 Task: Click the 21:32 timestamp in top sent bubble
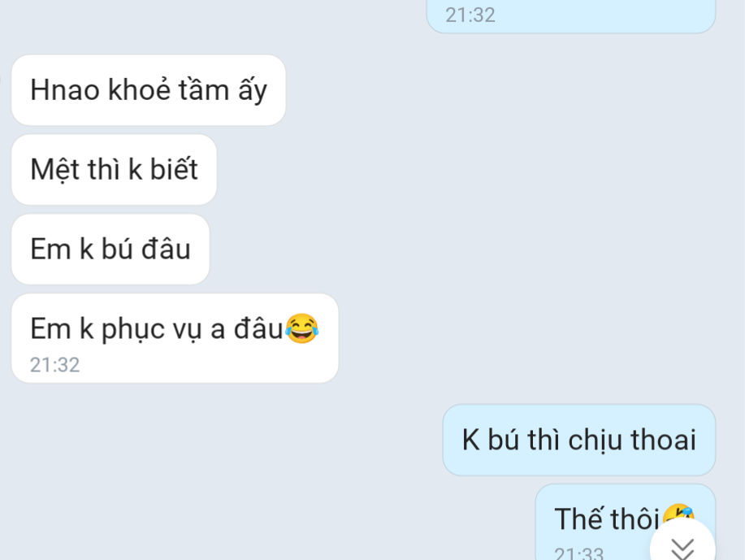click(x=470, y=15)
